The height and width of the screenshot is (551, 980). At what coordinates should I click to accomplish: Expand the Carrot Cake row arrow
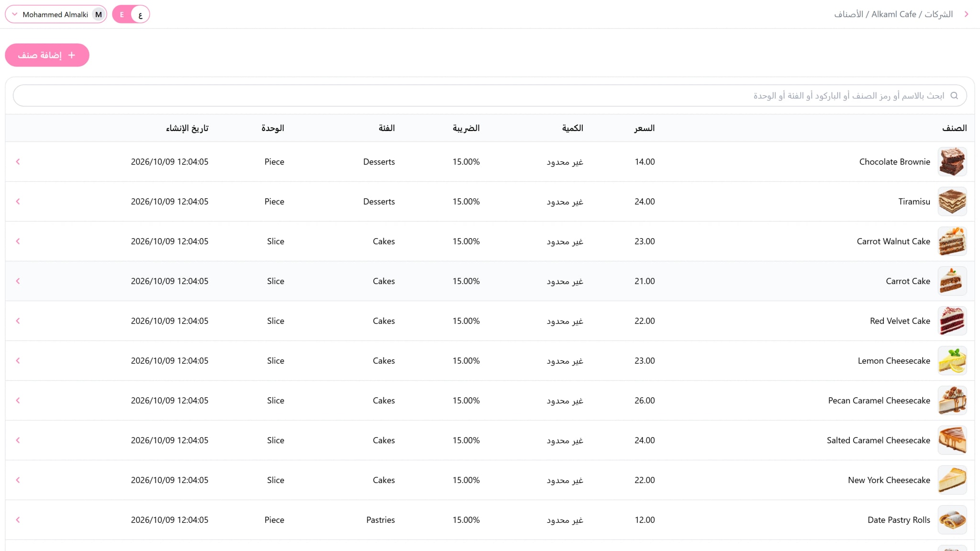tap(18, 281)
